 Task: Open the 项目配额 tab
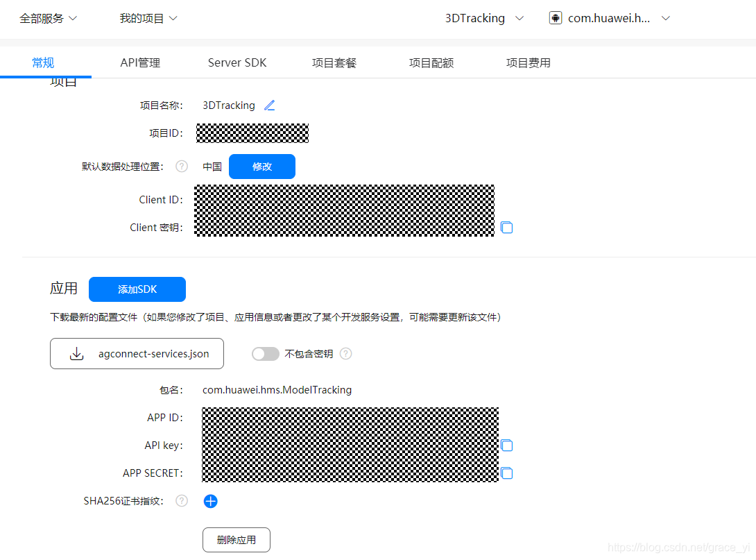click(431, 62)
